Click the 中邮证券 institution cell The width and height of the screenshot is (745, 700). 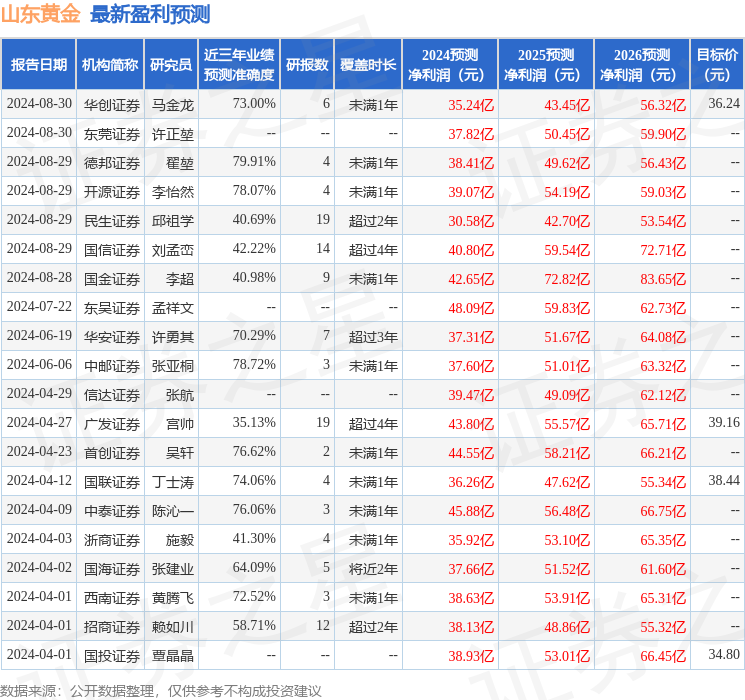(x=112, y=366)
